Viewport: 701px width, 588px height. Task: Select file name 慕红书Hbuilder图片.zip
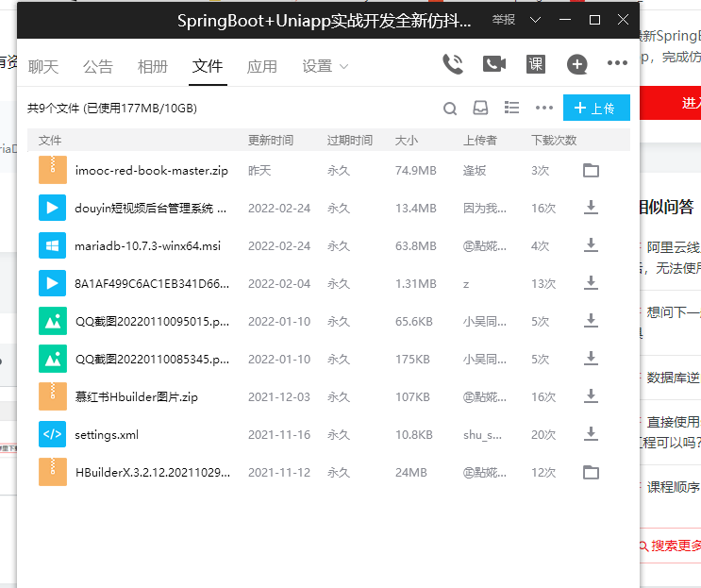[x=137, y=397]
